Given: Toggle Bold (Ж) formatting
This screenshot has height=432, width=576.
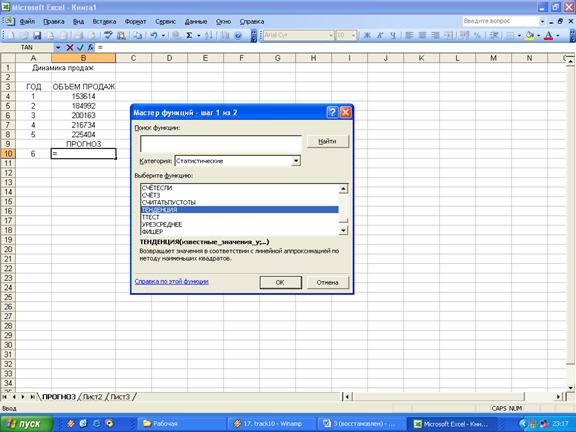Looking at the screenshot, I should (367, 35).
